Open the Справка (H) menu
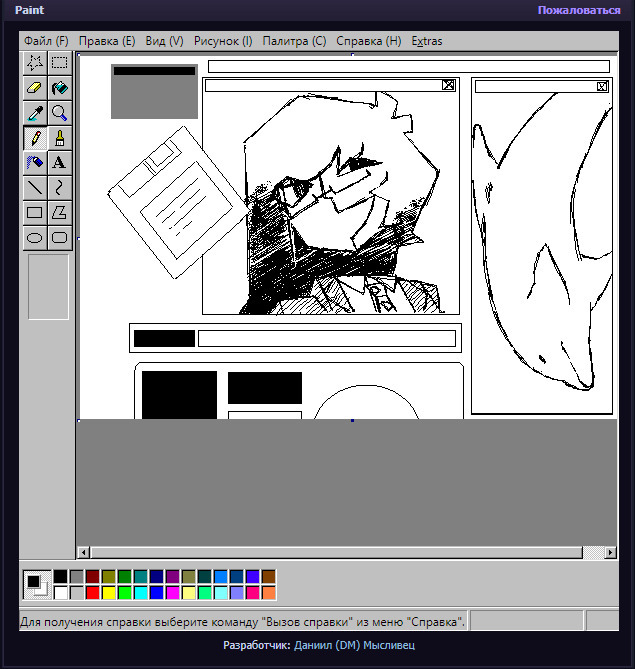This screenshot has height=669, width=635. point(369,41)
